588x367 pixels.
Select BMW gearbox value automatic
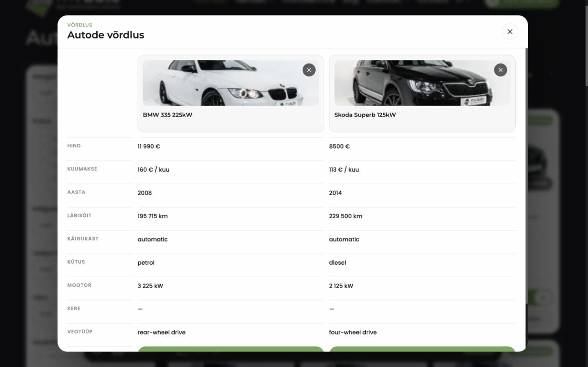pos(153,239)
